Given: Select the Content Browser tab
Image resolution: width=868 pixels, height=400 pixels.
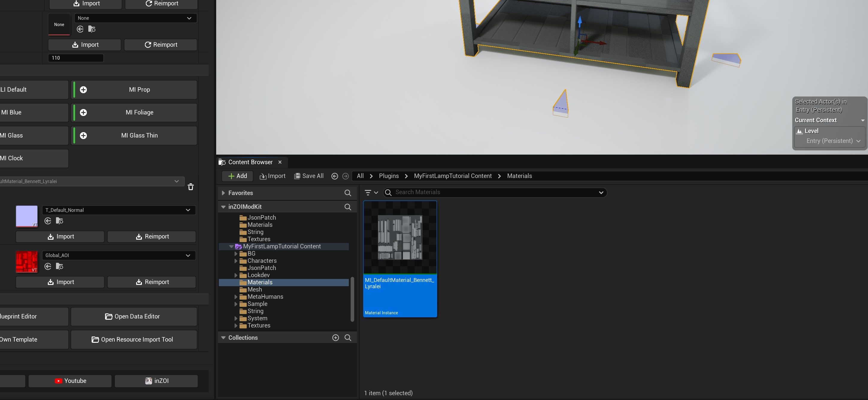Looking at the screenshot, I should tap(250, 162).
